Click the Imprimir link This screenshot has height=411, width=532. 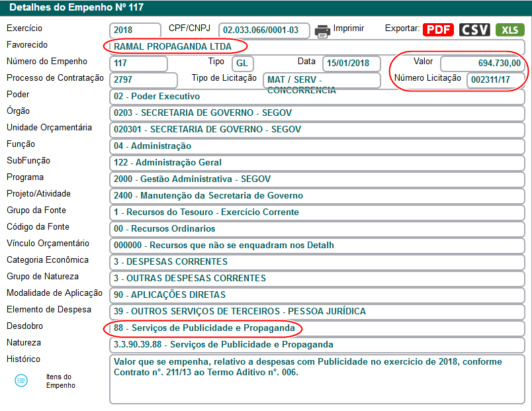(x=349, y=28)
